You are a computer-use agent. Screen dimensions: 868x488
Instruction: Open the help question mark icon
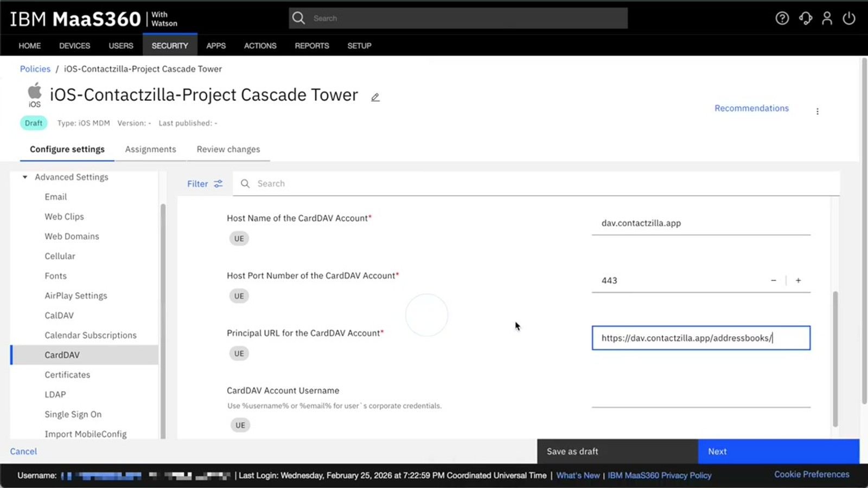(x=782, y=18)
